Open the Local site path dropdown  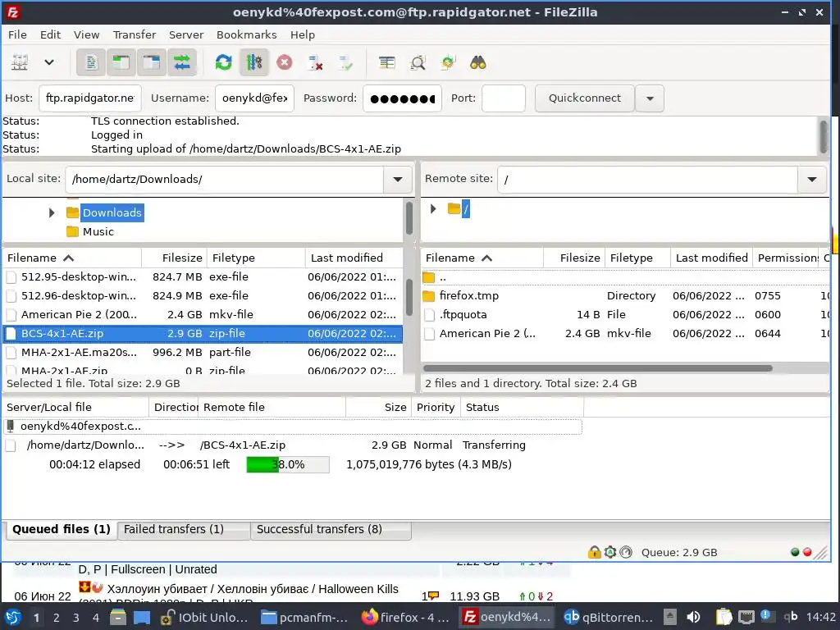[398, 180]
